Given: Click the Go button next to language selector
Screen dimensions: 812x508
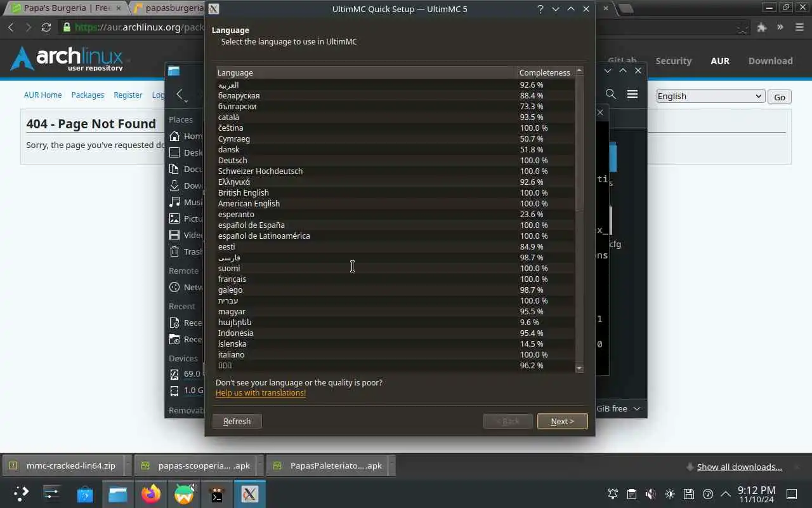Looking at the screenshot, I should (x=780, y=97).
